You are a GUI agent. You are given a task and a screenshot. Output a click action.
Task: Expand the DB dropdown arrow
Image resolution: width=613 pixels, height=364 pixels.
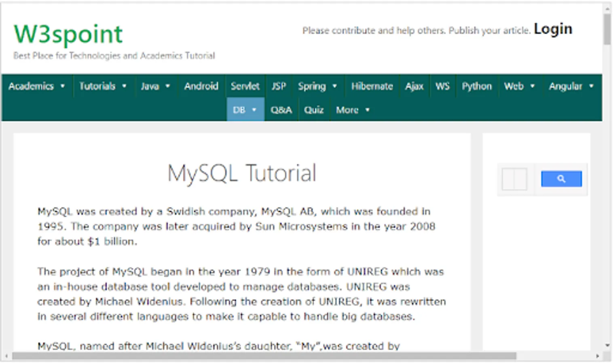pyautogui.click(x=254, y=110)
